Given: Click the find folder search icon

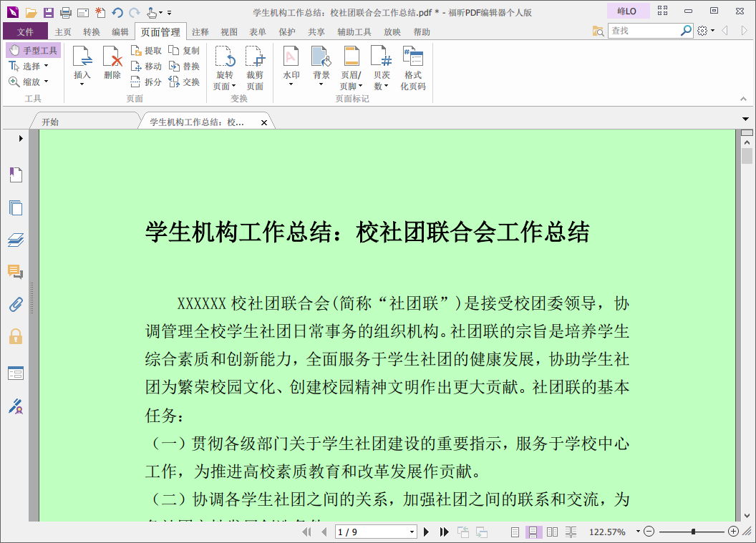Looking at the screenshot, I should coord(598,31).
